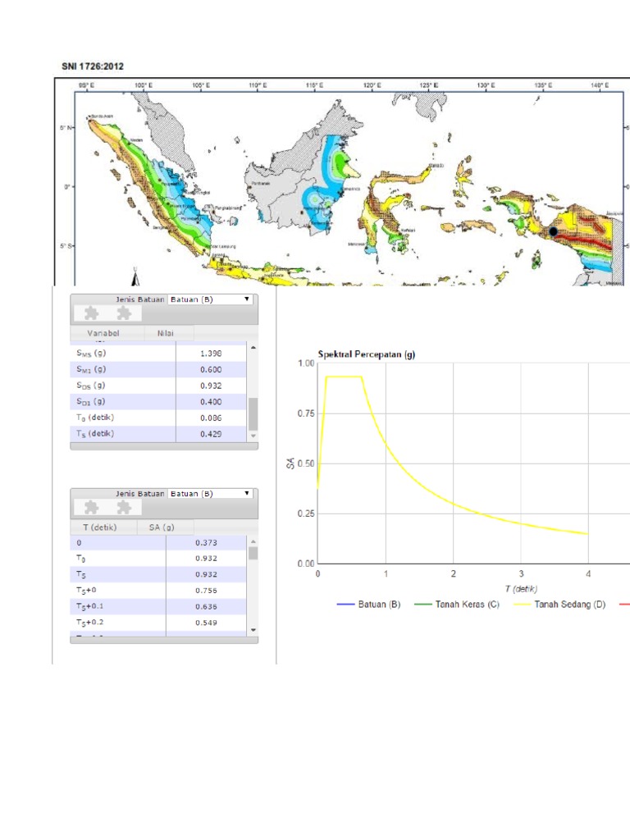Select the SDS (g) row in the table
The image size is (630, 840).
(158, 386)
